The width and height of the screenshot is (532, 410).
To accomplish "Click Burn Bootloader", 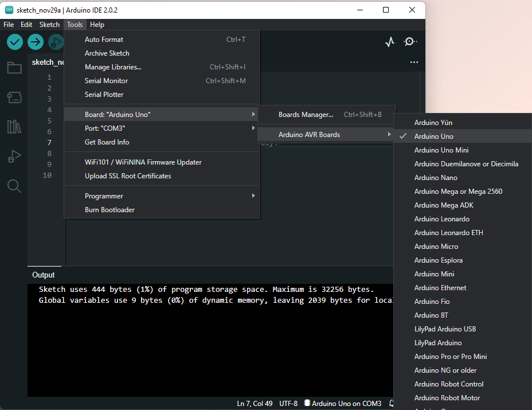I will 162,210.
